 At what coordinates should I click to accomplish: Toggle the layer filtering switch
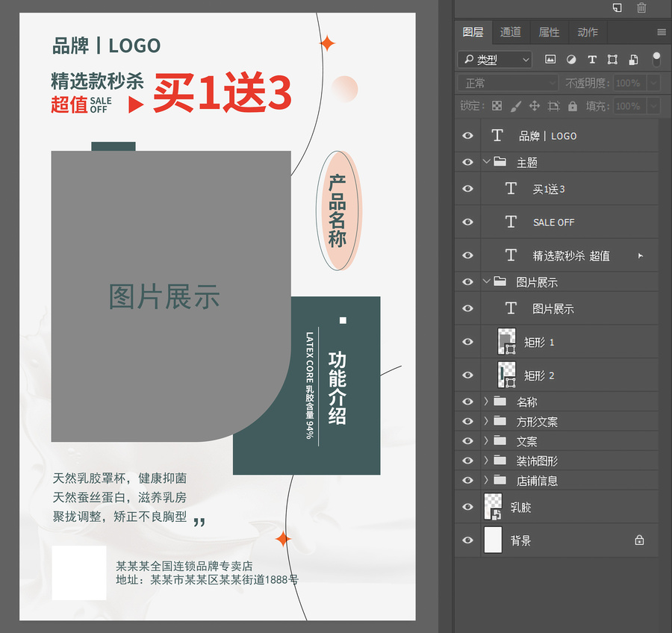[x=656, y=59]
